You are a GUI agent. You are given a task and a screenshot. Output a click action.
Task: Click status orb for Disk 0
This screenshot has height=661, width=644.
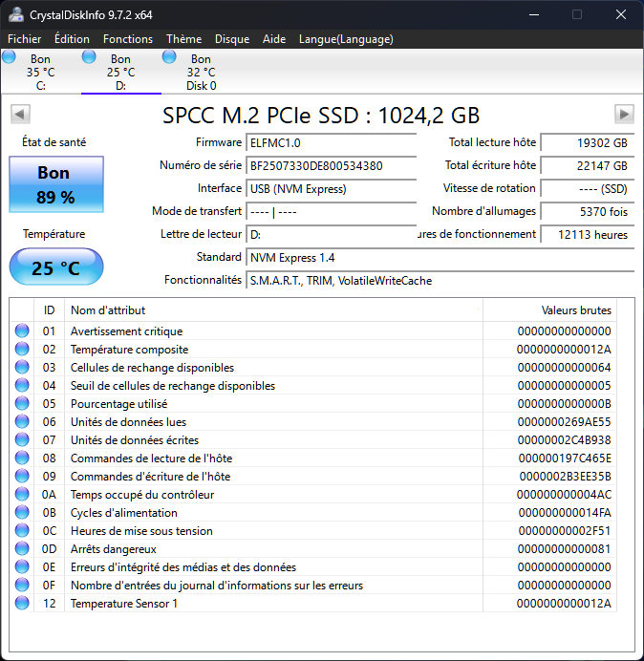pyautogui.click(x=169, y=56)
